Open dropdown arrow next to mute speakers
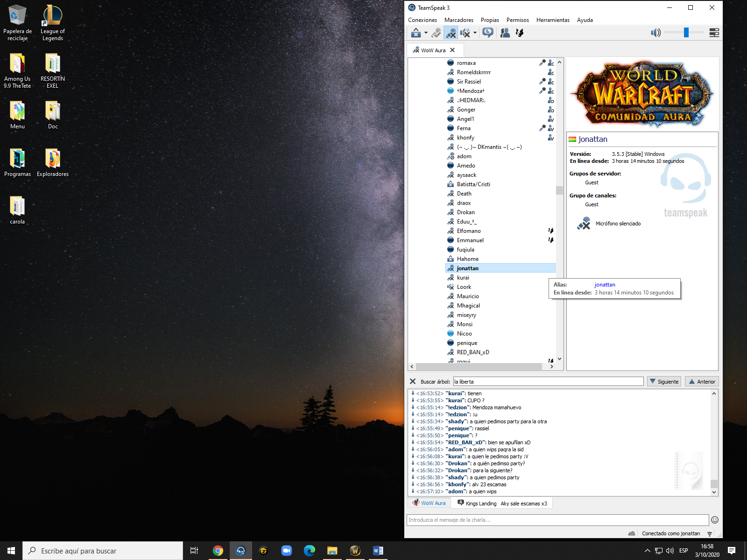 (475, 33)
